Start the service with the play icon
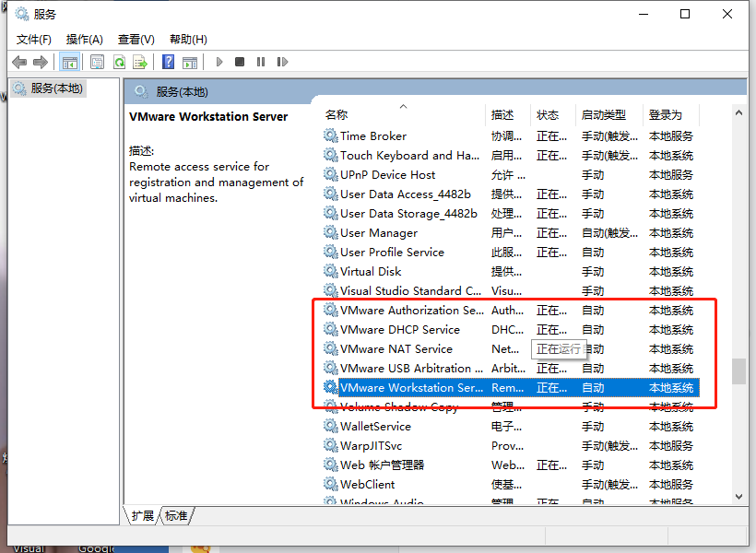Image resolution: width=756 pixels, height=553 pixels. 219,62
